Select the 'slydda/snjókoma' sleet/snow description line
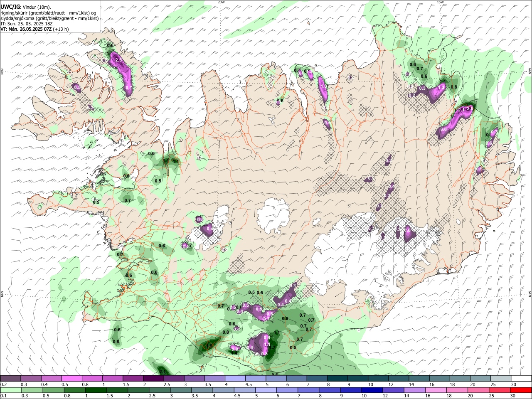 pos(49,18)
